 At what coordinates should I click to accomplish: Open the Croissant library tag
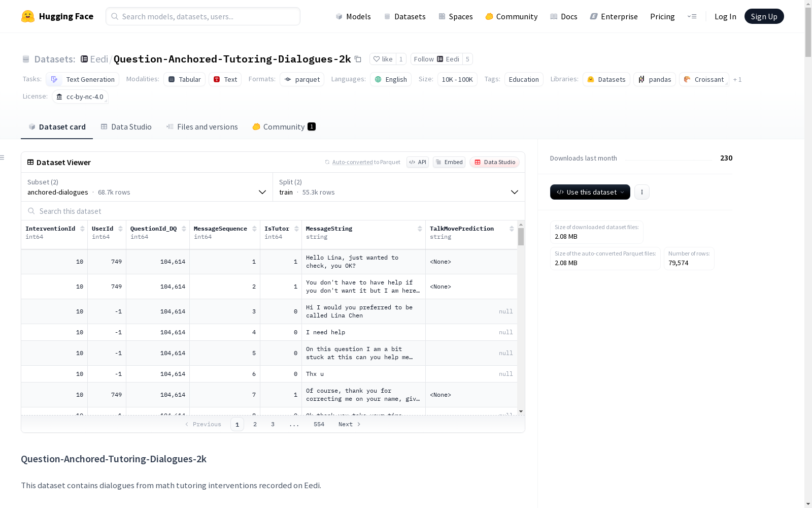[704, 79]
